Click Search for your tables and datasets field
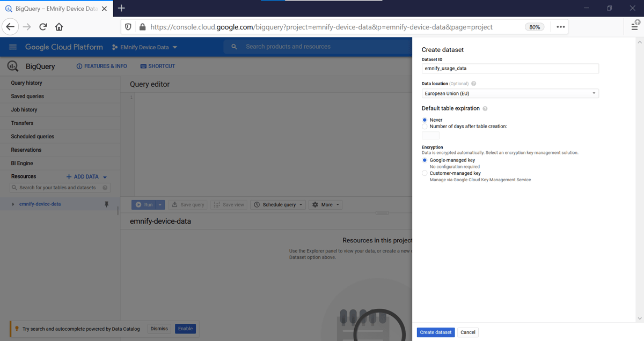The image size is (644, 341). click(x=60, y=188)
